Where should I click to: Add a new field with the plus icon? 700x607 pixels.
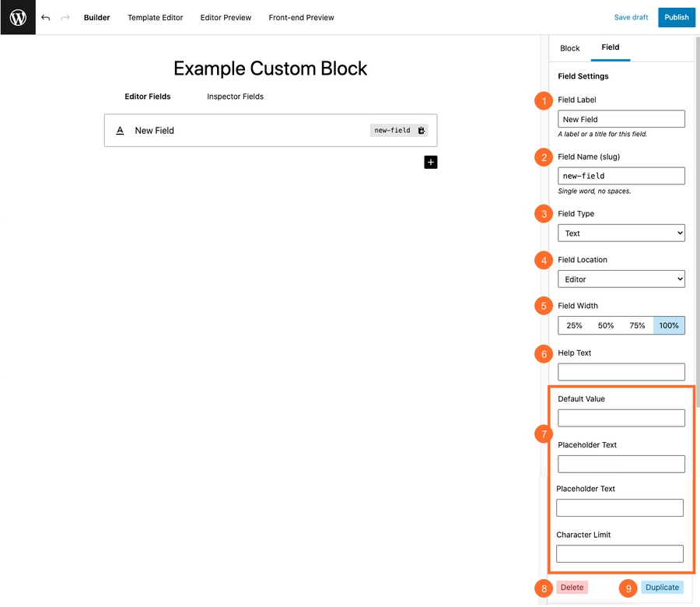430,162
